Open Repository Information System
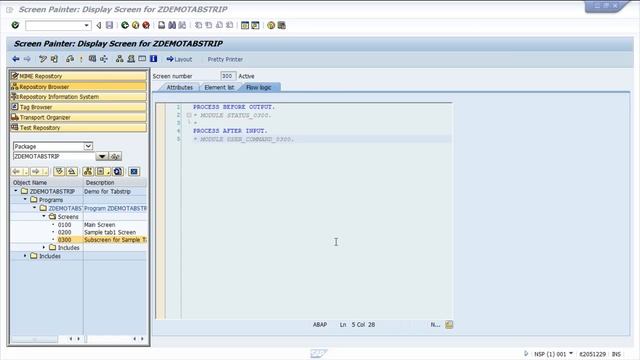640x360 pixels. (x=78, y=97)
